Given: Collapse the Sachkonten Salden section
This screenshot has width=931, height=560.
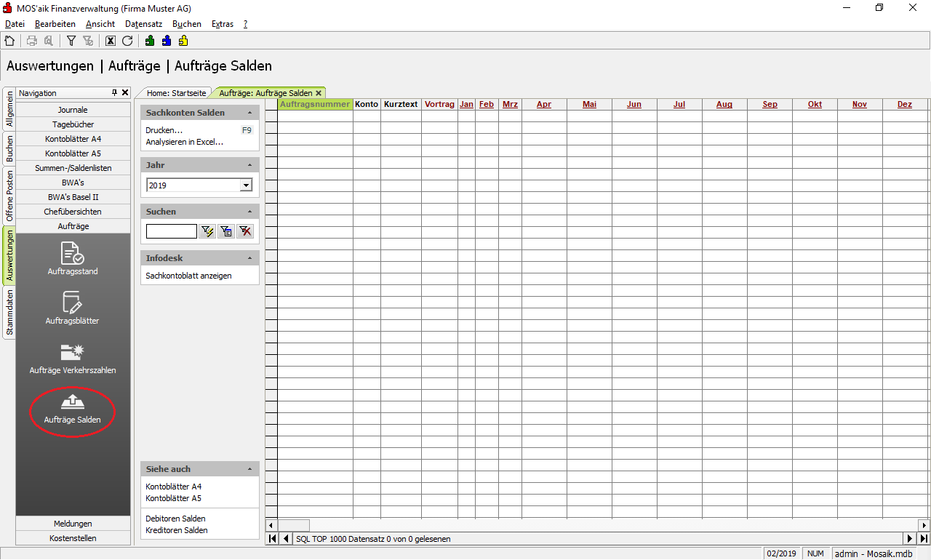Looking at the screenshot, I should (250, 113).
